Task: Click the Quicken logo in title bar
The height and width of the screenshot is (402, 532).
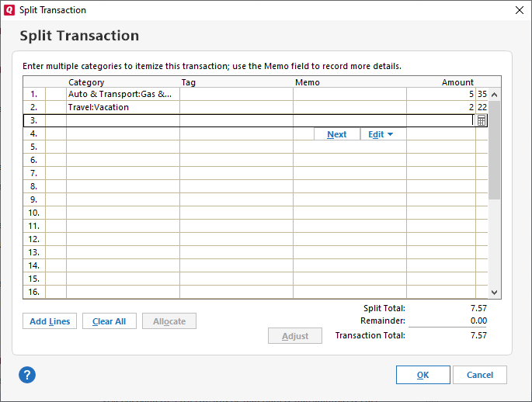Action: (x=9, y=10)
